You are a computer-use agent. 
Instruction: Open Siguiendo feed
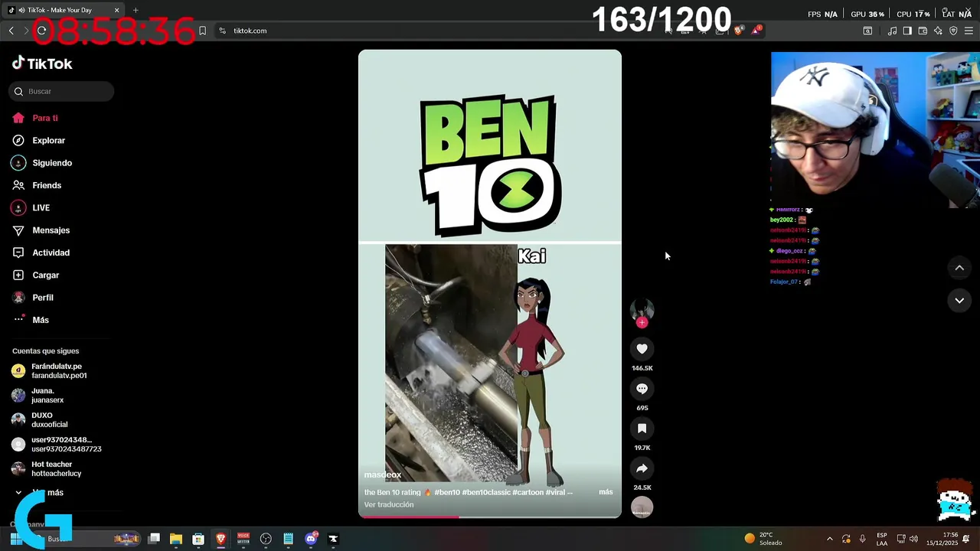41,162
